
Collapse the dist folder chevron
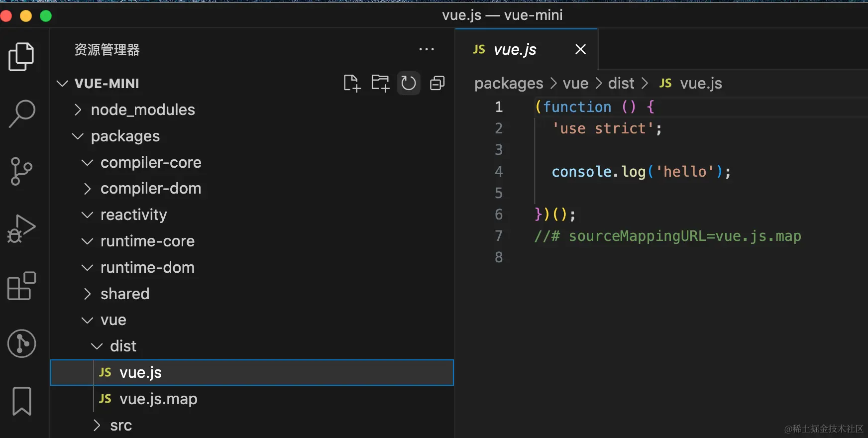pyautogui.click(x=97, y=346)
